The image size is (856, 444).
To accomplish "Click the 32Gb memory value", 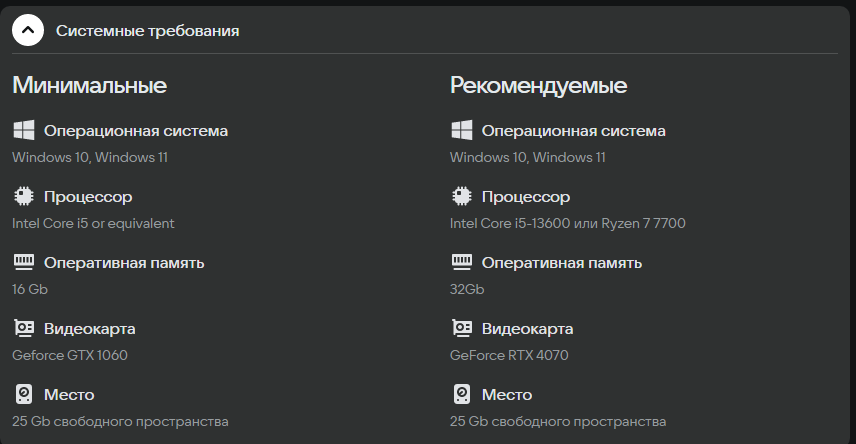I will pyautogui.click(x=467, y=289).
